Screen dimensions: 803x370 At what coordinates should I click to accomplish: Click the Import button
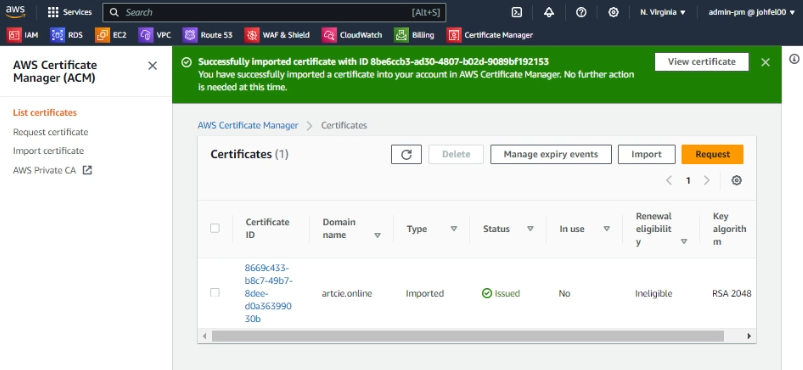(x=646, y=154)
